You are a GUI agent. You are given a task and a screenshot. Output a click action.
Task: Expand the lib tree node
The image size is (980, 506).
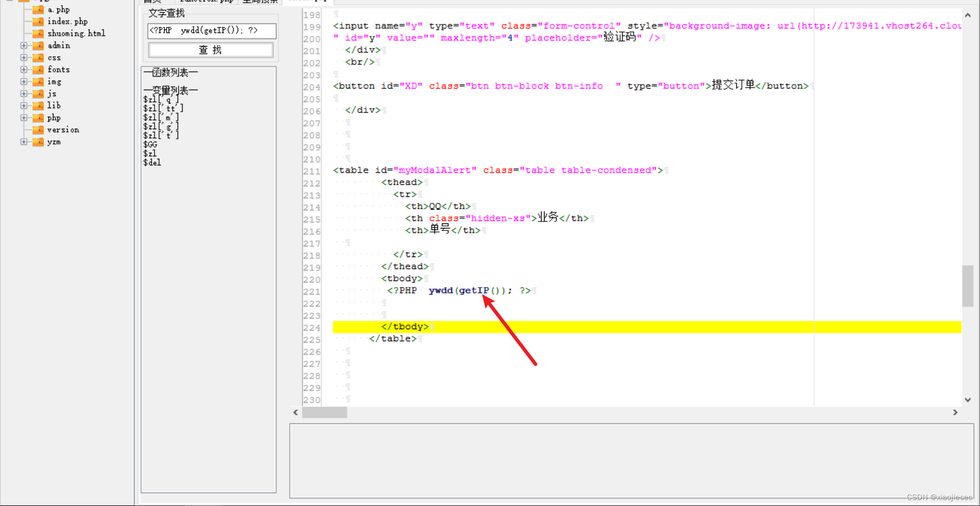24,105
